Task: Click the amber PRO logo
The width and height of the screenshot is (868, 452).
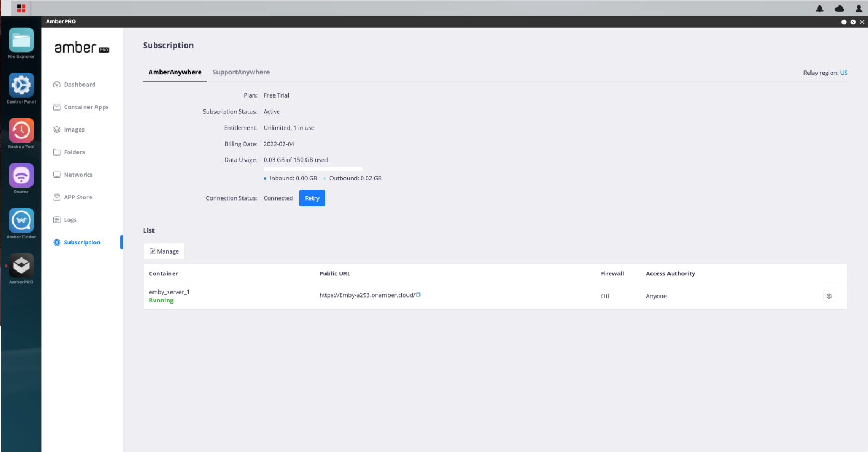Action: [82, 48]
